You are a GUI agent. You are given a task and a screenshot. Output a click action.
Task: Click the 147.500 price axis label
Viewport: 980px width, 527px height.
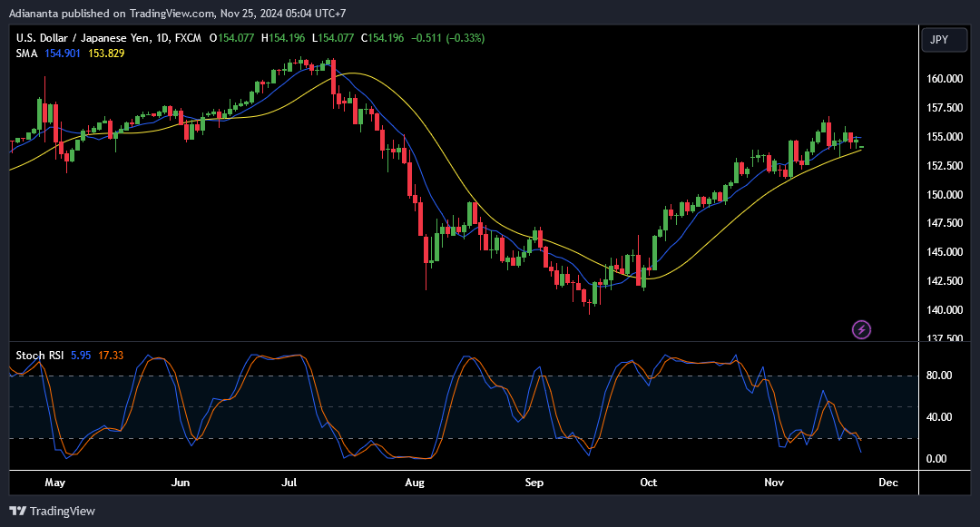click(945, 223)
